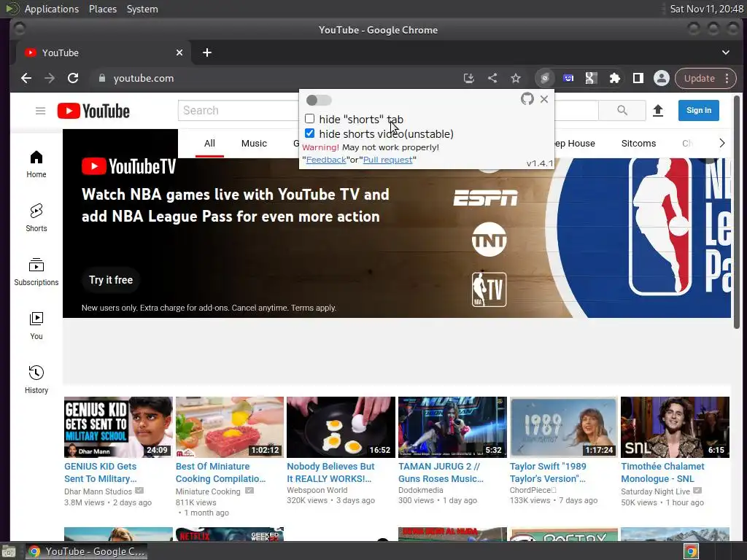Click Try it free on YouTubeTV banner
Image resolution: width=747 pixels, height=560 pixels.
[x=111, y=279]
